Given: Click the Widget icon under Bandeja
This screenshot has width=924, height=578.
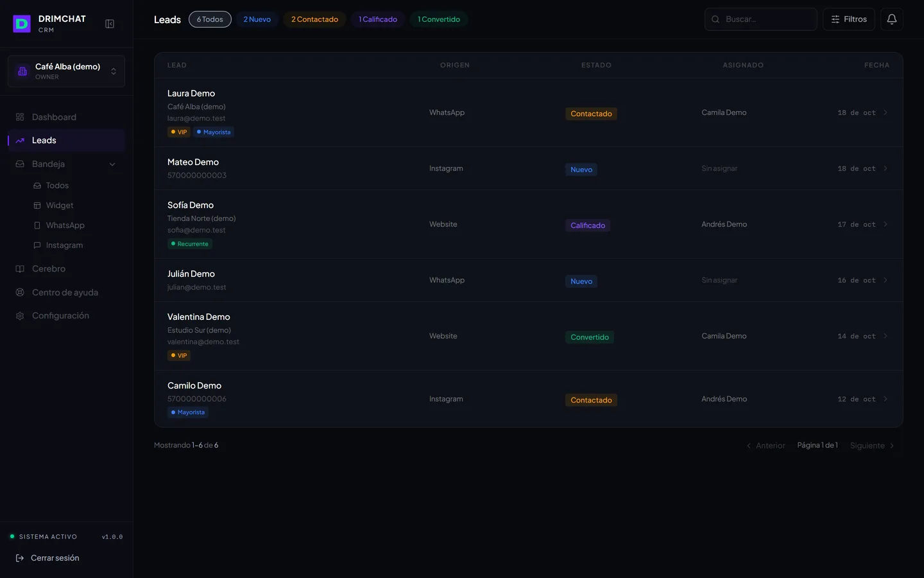Looking at the screenshot, I should click(x=37, y=206).
